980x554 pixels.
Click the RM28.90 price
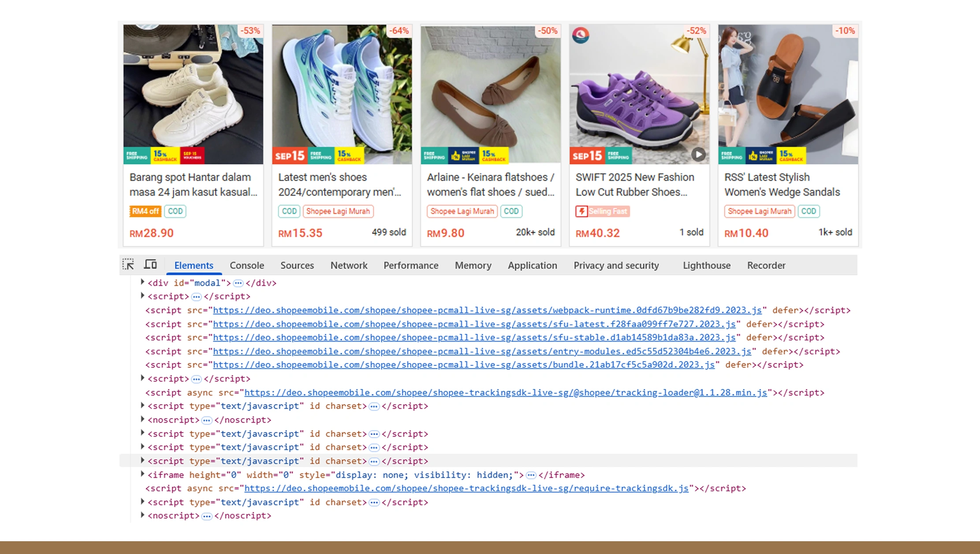tap(151, 233)
